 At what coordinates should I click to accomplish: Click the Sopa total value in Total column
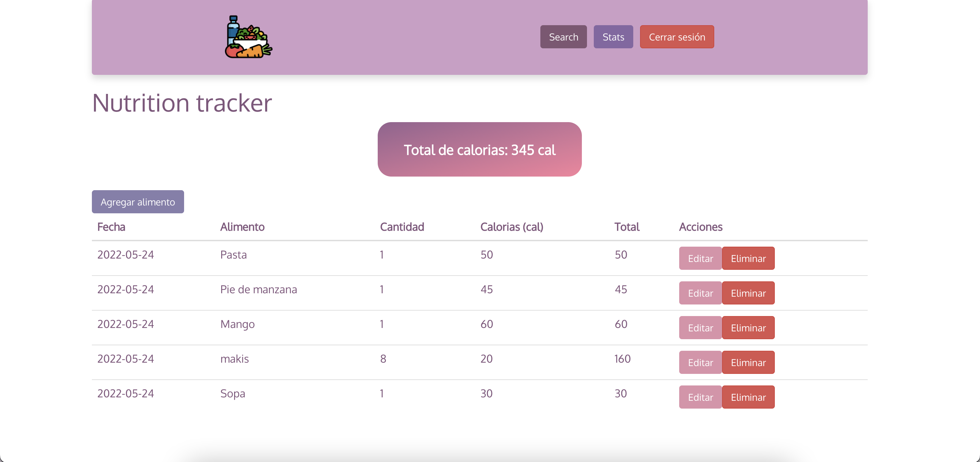click(x=620, y=394)
